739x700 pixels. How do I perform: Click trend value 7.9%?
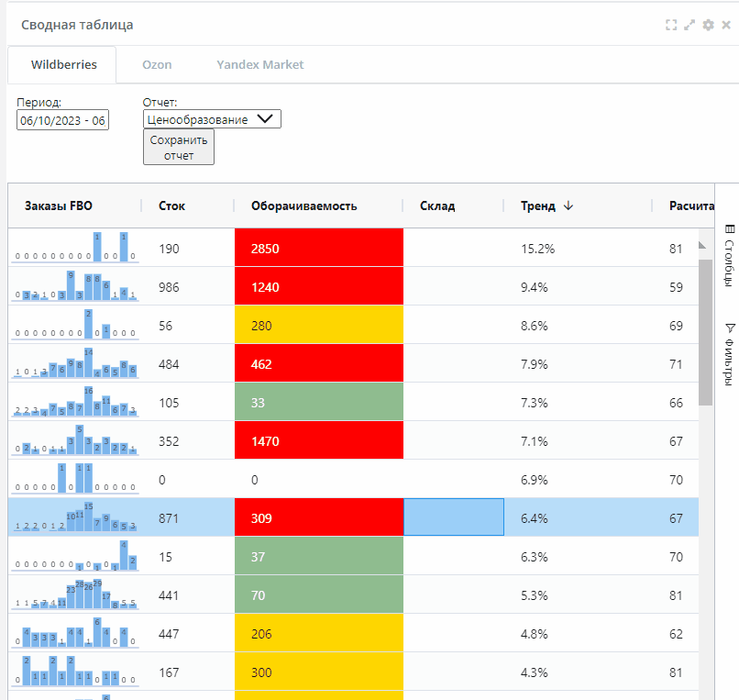[x=535, y=364]
